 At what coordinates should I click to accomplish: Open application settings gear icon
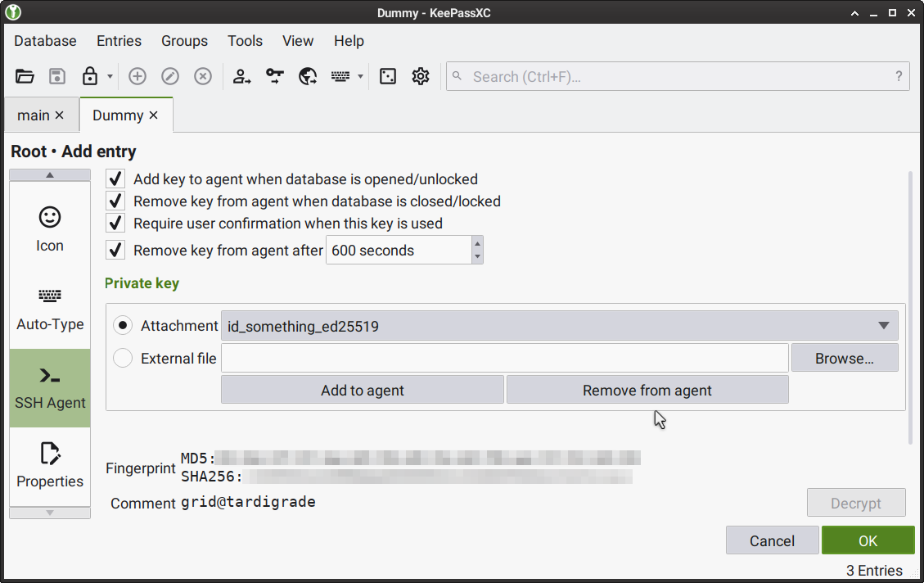(420, 75)
